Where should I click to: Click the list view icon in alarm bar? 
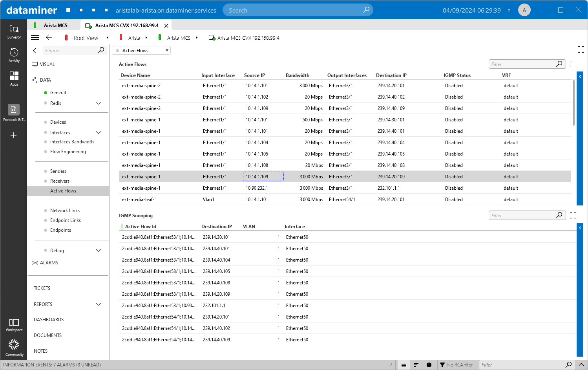404,365
